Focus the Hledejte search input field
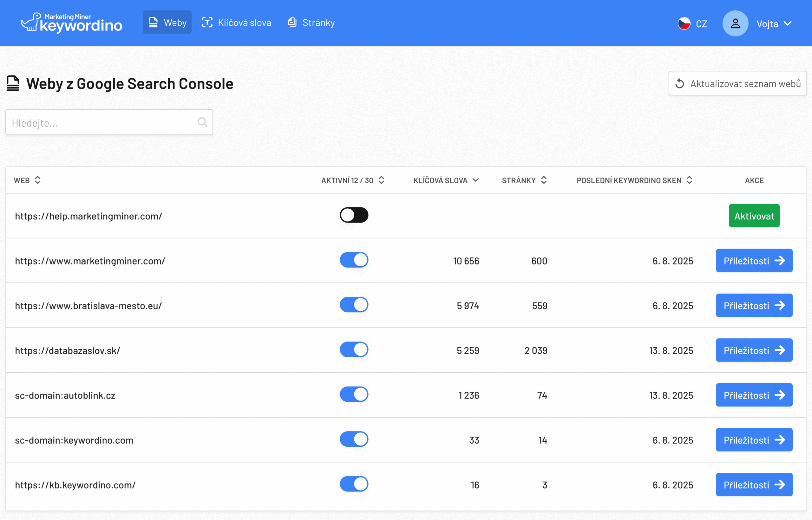 pos(101,123)
